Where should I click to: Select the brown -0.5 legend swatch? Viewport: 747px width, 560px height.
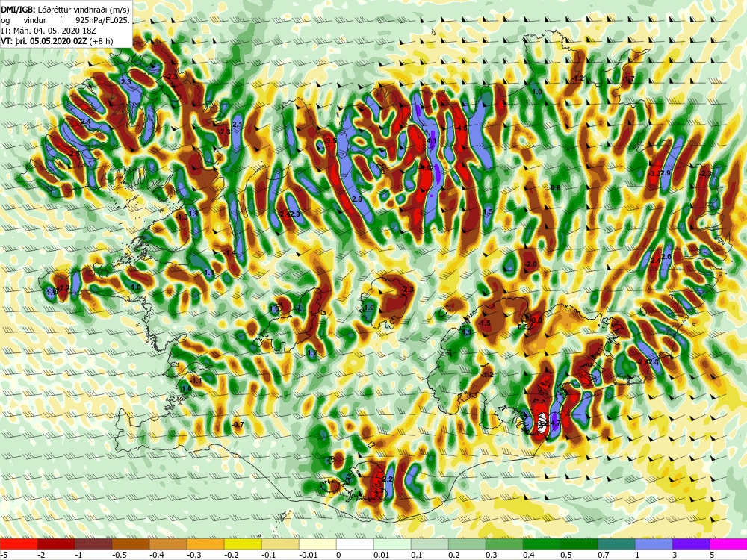[x=131, y=544]
